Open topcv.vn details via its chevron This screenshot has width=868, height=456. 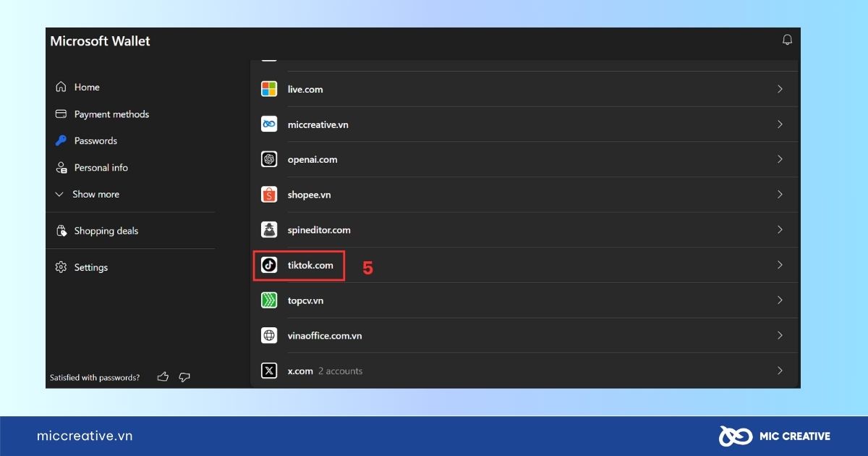780,300
